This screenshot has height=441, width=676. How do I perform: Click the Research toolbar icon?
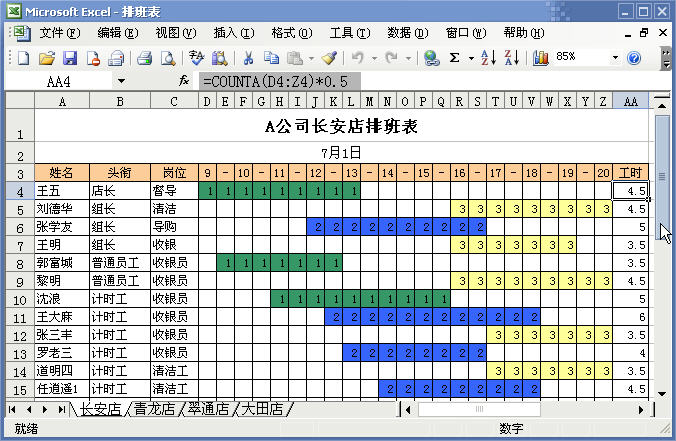(219, 58)
